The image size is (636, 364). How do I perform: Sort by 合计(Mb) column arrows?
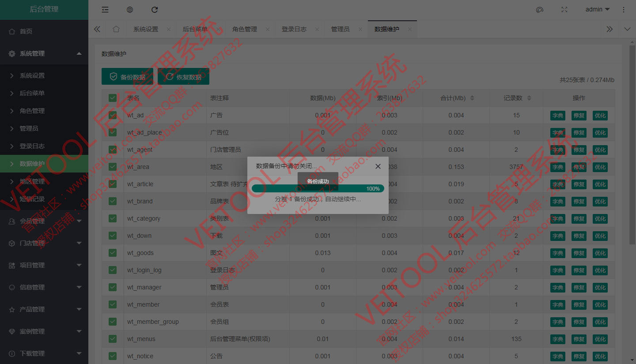click(x=472, y=98)
